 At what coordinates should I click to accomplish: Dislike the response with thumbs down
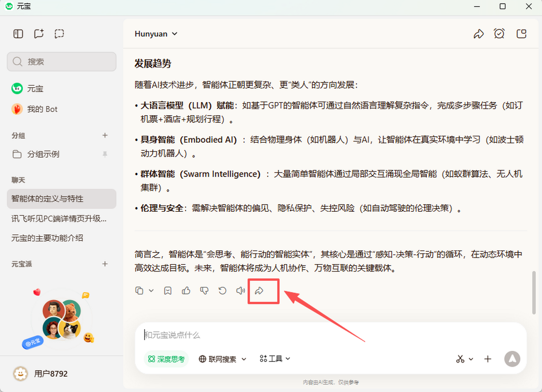click(x=204, y=291)
